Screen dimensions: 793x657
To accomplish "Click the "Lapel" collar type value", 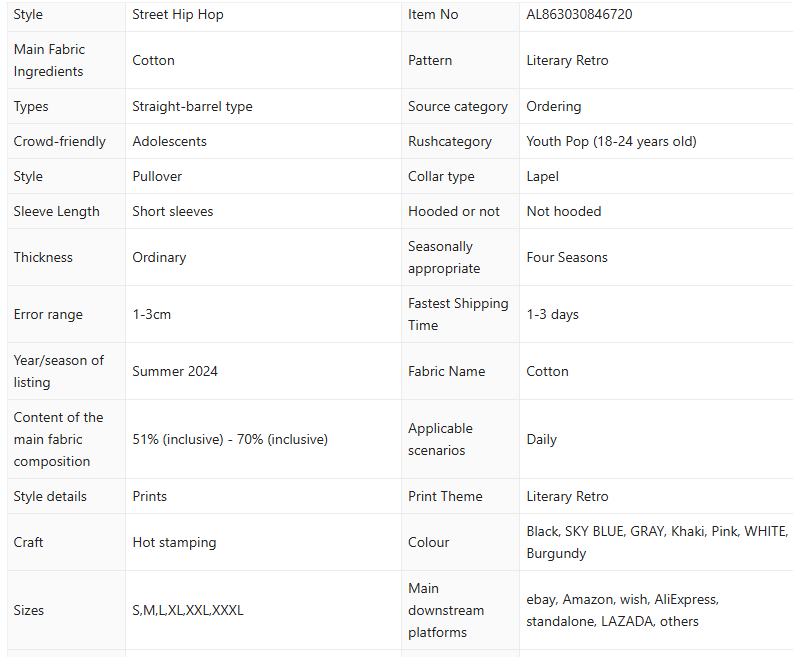I will point(542,176).
